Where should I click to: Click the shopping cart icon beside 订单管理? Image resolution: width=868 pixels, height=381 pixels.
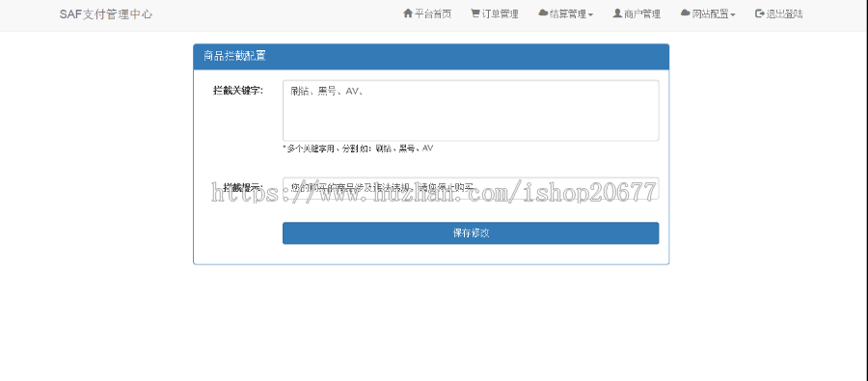click(x=475, y=14)
